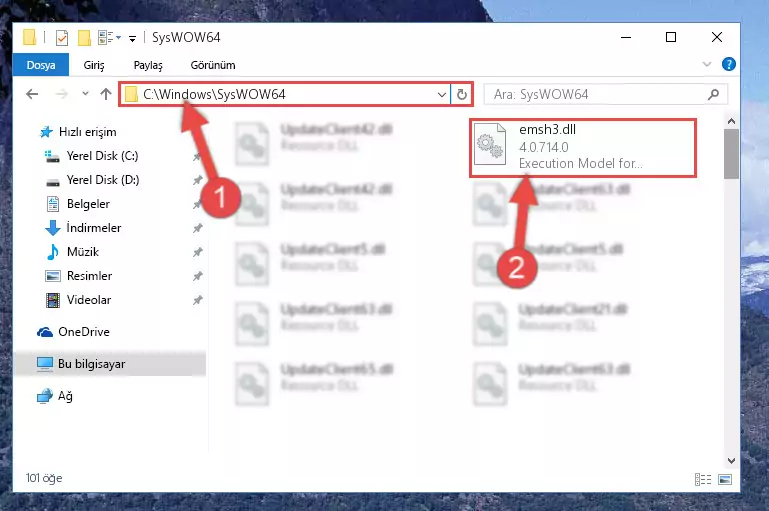Select Yerel Disk (D:) in sidebar
769x511 pixels.
point(92,180)
